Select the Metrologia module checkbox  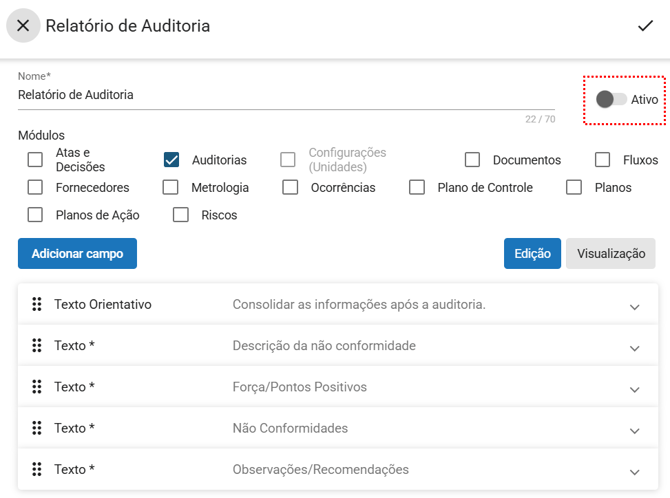click(x=171, y=187)
